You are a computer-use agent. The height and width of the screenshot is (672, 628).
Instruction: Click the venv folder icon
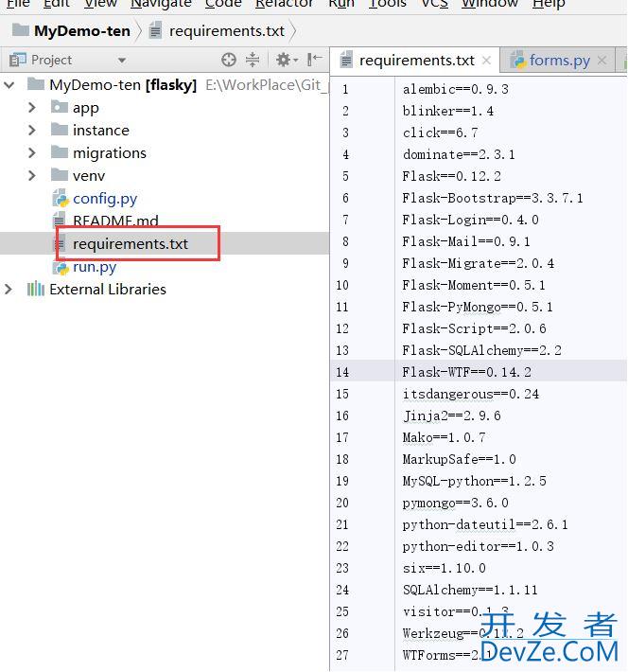click(x=60, y=175)
